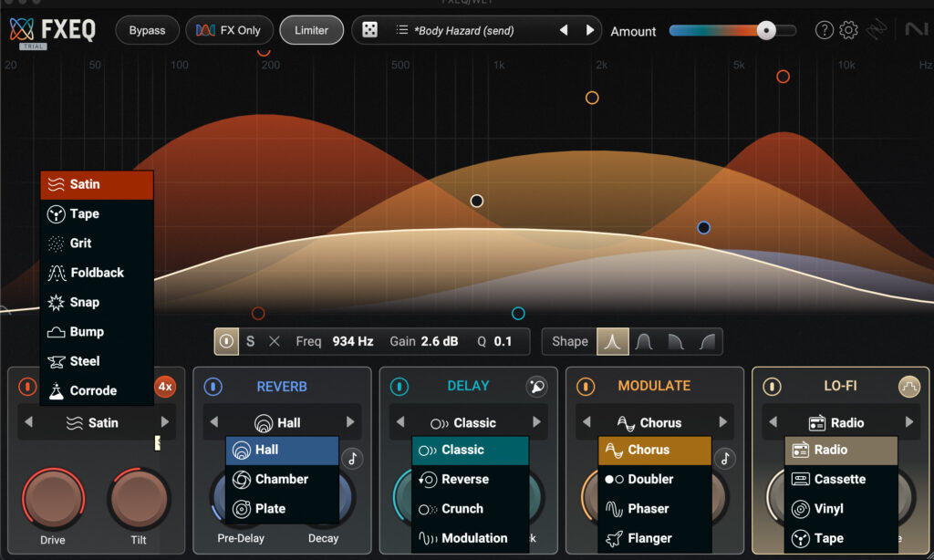
Task: Click the Modulate note sync icon
Action: (x=725, y=459)
